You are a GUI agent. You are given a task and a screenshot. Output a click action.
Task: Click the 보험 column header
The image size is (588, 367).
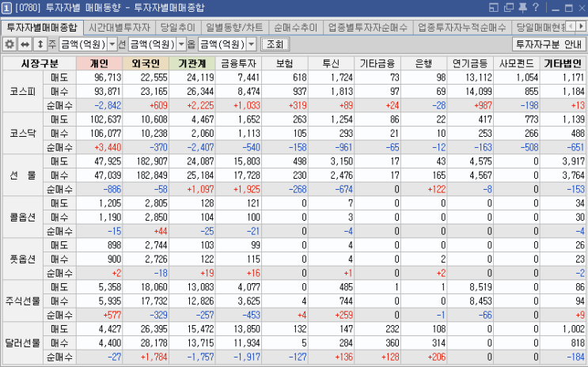coord(285,63)
